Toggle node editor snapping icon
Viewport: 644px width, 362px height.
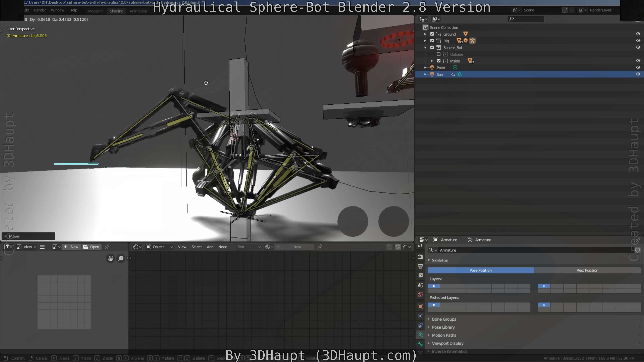(397, 247)
